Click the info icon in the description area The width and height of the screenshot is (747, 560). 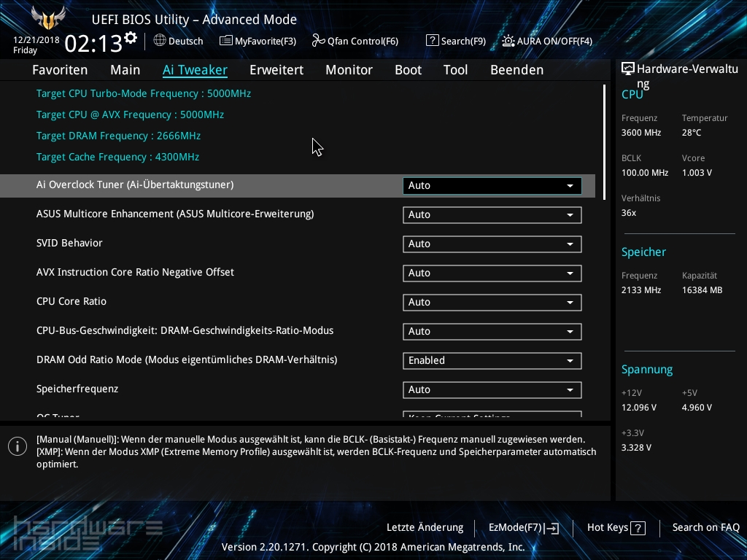(x=18, y=446)
